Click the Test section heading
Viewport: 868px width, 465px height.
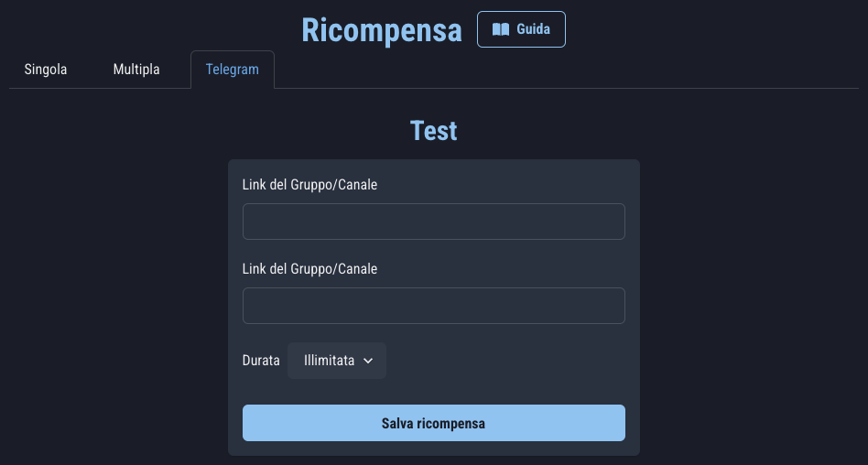pyautogui.click(x=434, y=131)
